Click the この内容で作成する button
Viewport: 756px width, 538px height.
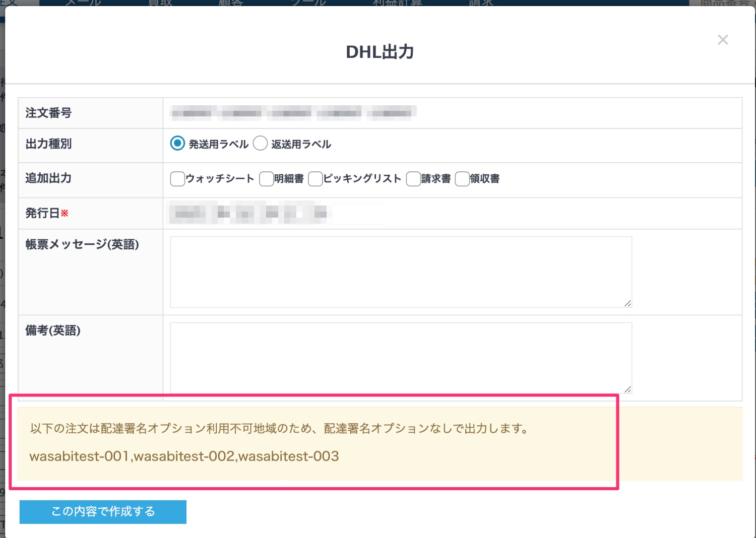click(x=103, y=512)
